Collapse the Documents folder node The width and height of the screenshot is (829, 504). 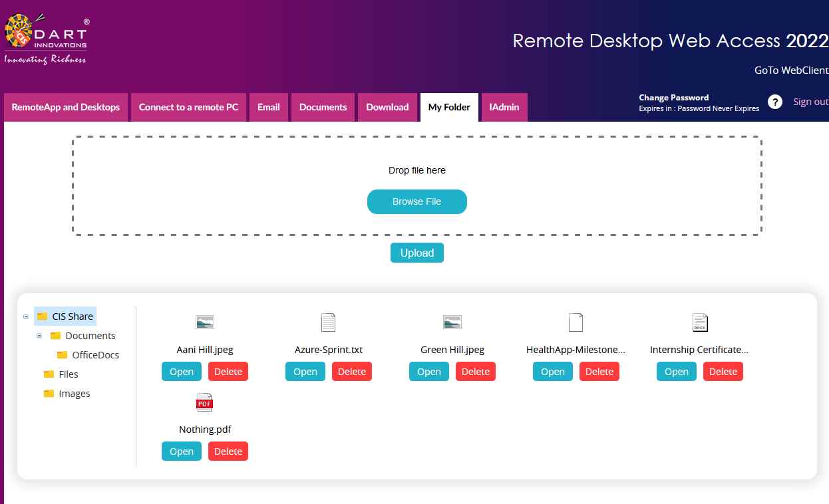point(39,336)
